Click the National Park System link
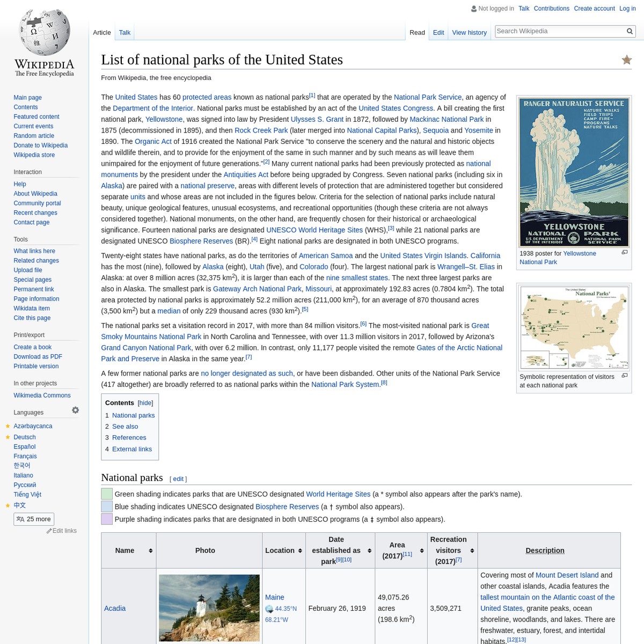 point(346,384)
